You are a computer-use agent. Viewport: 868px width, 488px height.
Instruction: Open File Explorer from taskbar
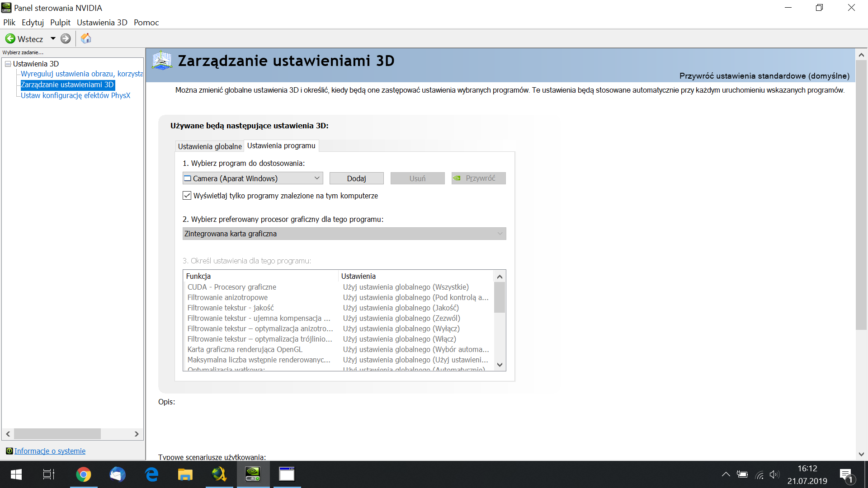click(x=185, y=474)
